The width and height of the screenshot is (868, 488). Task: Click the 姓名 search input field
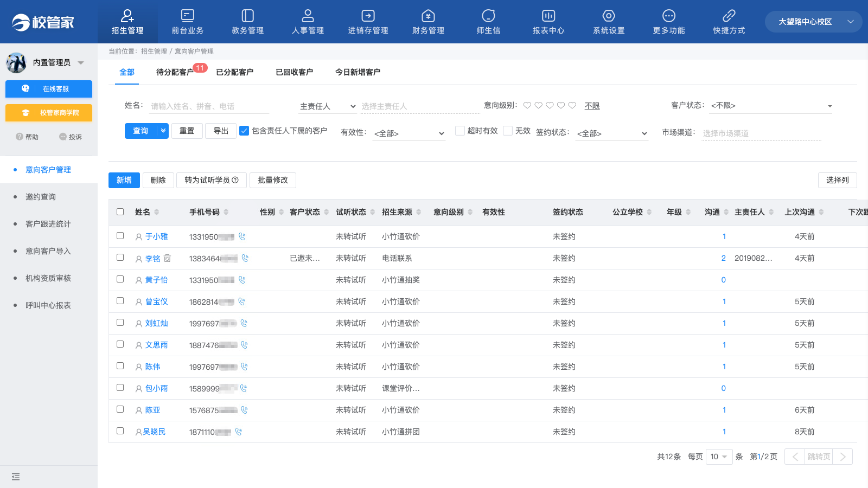(209, 106)
